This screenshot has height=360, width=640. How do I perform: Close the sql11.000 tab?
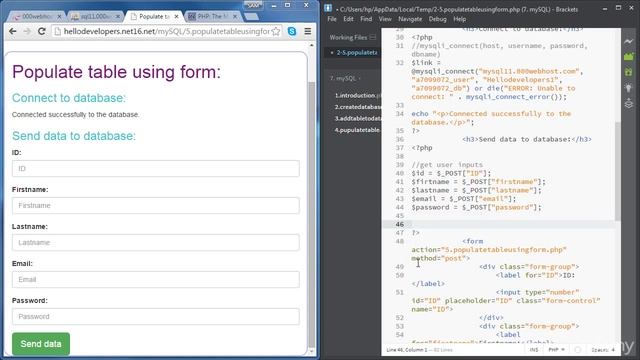[x=118, y=17]
